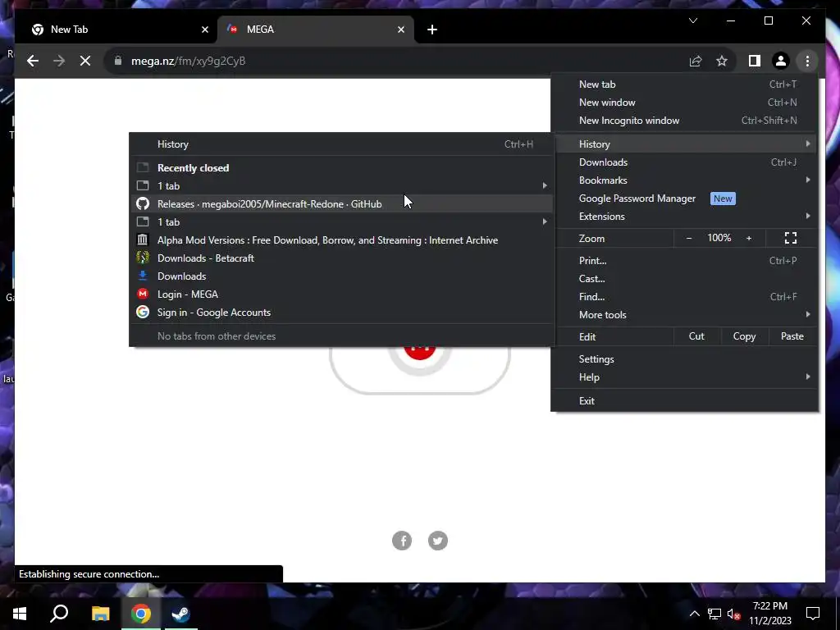This screenshot has width=840, height=630.
Task: Choose New window menu entry
Action: [x=685, y=103]
